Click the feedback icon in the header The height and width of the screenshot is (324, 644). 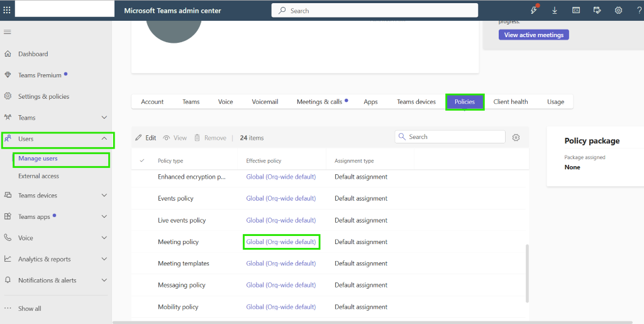(x=597, y=11)
